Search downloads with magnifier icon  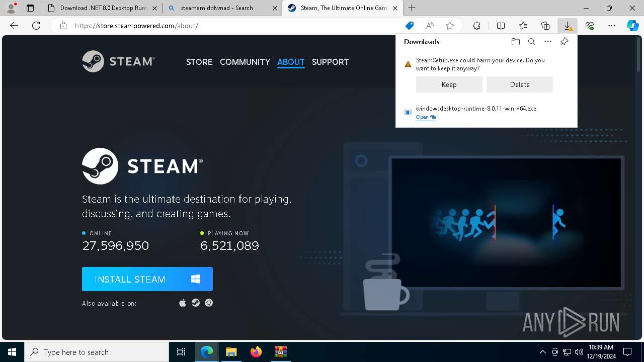[531, 42]
